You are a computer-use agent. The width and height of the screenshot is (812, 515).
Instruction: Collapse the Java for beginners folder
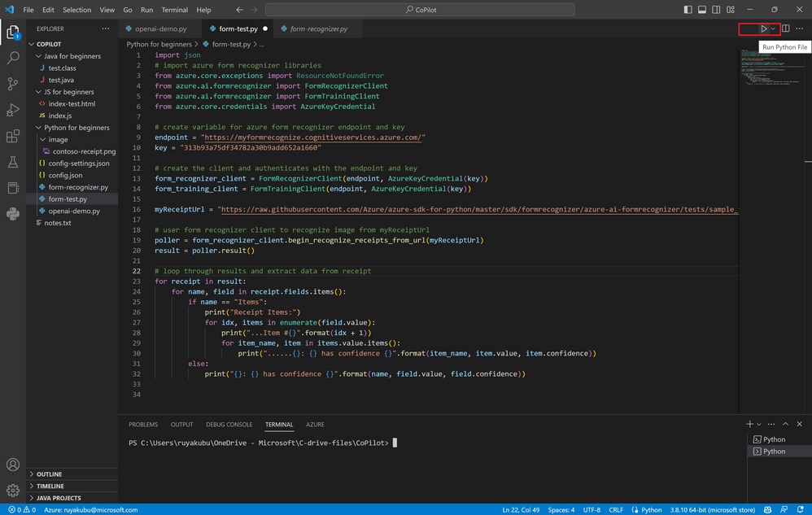click(x=72, y=56)
